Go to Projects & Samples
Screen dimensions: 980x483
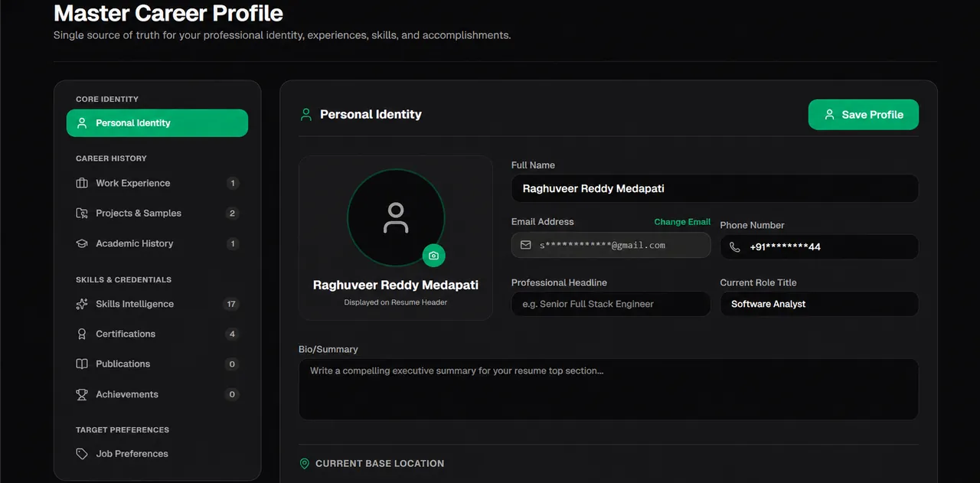157,214
